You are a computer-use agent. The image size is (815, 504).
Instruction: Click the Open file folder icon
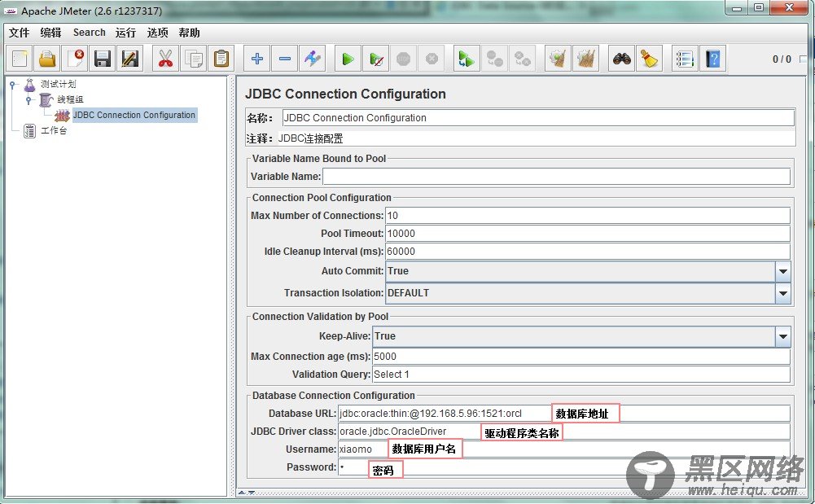click(x=47, y=58)
